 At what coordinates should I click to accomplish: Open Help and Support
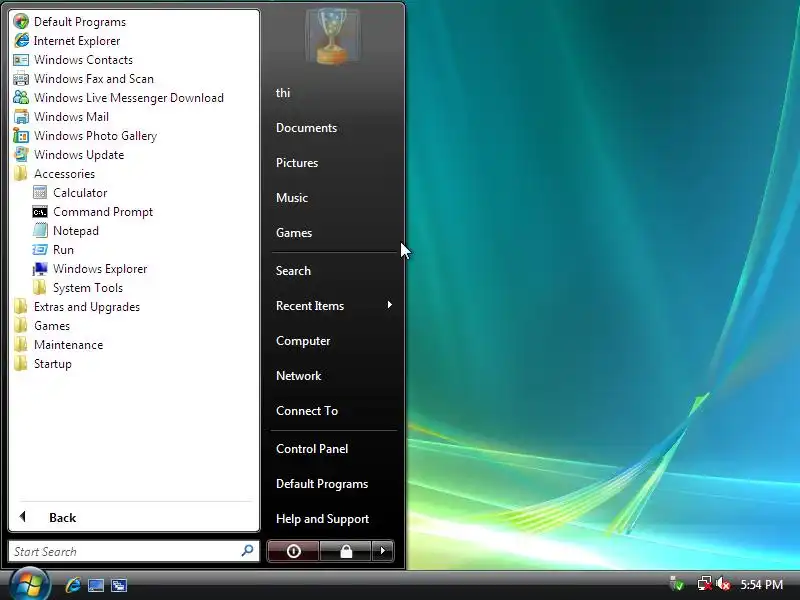click(322, 519)
